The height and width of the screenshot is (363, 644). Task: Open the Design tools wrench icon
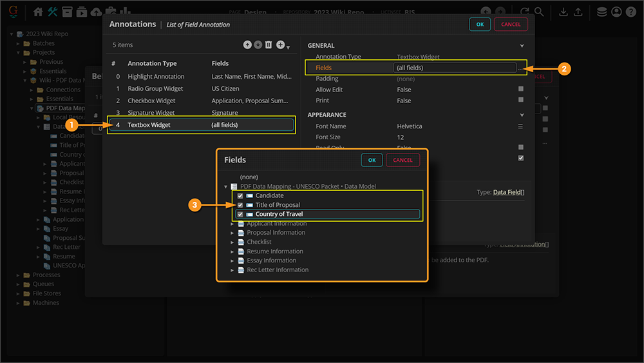pos(53,12)
